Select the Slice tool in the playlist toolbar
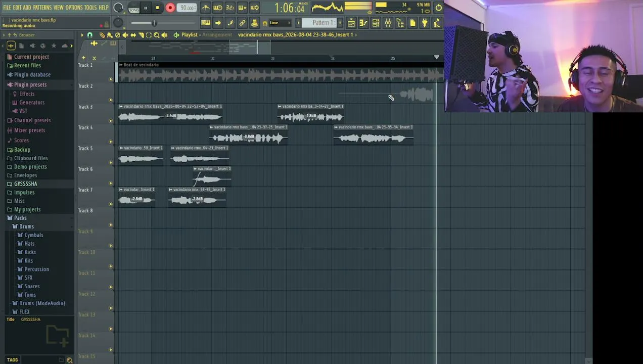Image resolution: width=643 pixels, height=364 pixels. 141,35
